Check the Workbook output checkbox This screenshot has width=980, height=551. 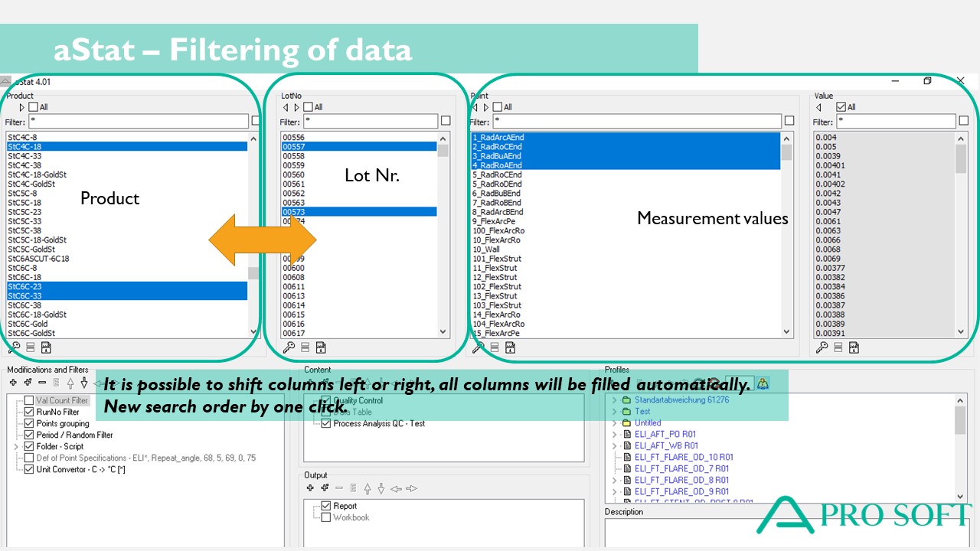click(x=326, y=517)
